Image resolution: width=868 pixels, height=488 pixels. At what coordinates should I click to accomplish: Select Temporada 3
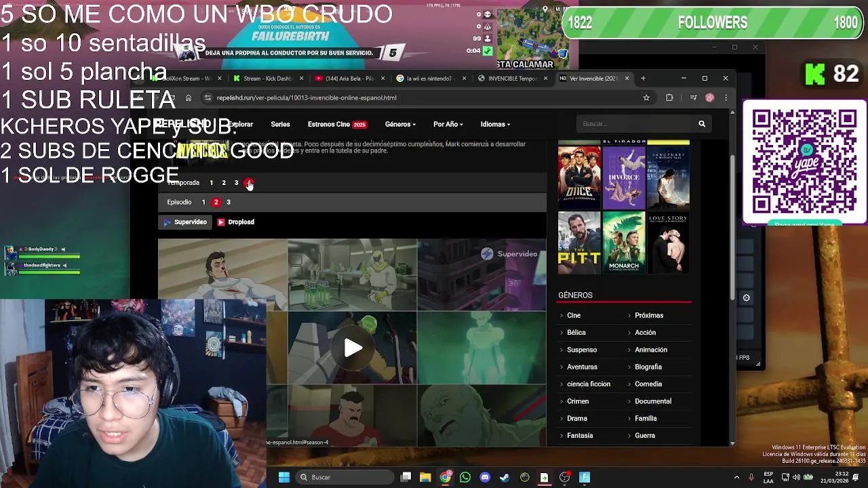click(236, 183)
